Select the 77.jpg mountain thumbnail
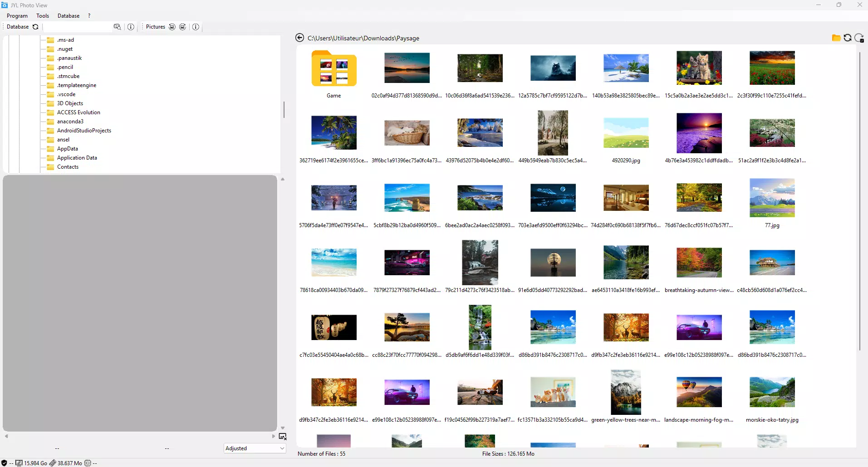 click(x=772, y=198)
